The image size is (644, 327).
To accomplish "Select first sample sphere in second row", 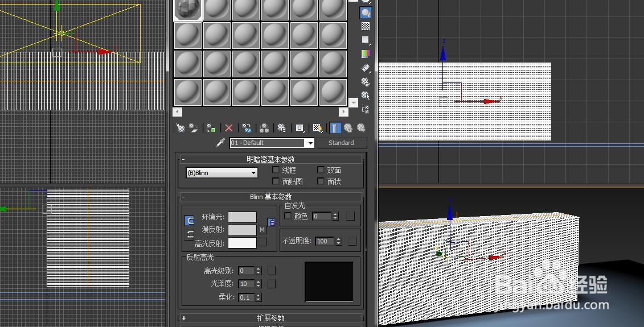I will [x=188, y=35].
